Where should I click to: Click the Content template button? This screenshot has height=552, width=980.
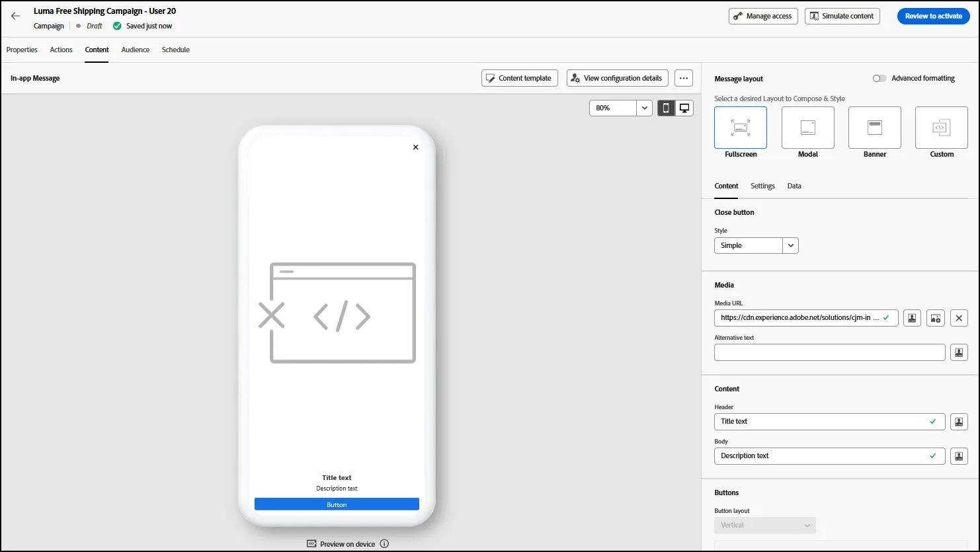tap(520, 78)
